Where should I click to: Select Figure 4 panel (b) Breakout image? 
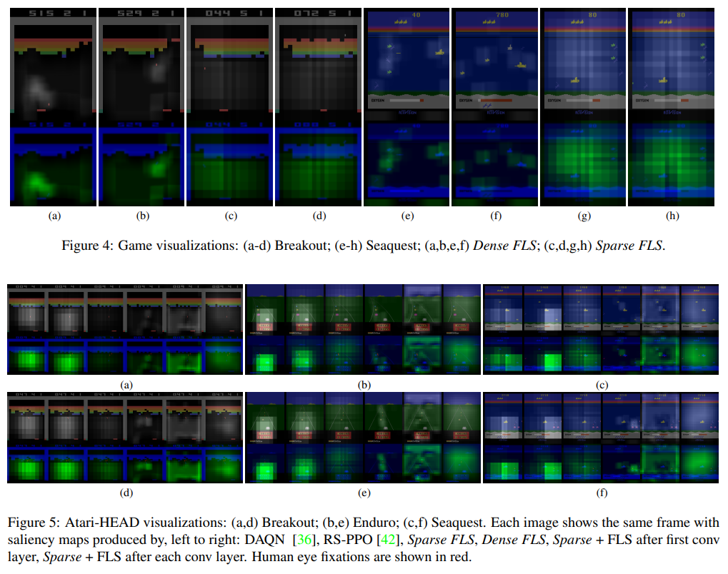tap(141, 107)
